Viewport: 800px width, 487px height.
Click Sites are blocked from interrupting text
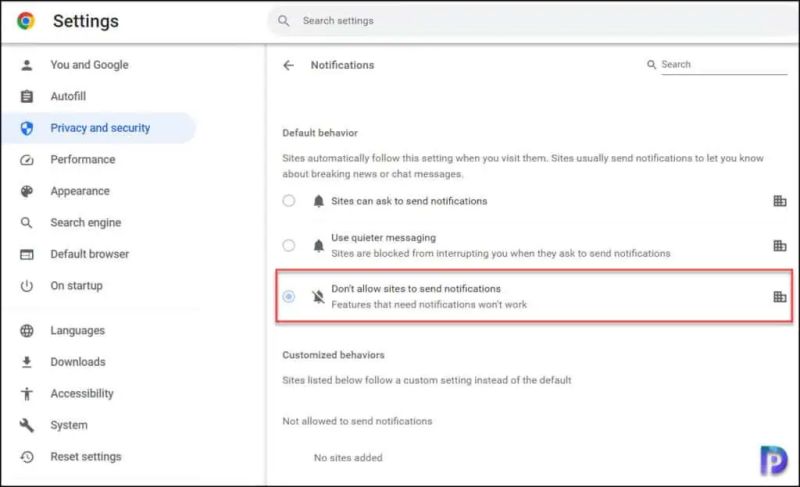pos(501,253)
